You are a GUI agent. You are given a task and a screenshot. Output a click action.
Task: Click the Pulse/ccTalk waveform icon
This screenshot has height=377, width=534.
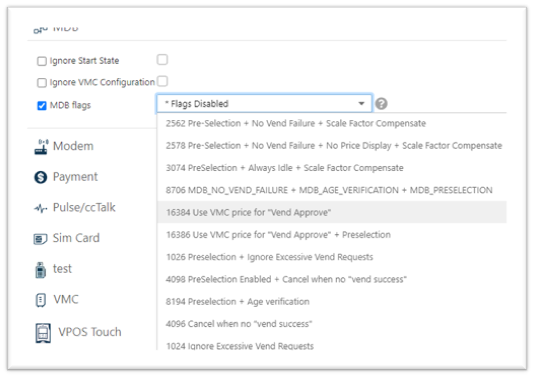point(41,208)
